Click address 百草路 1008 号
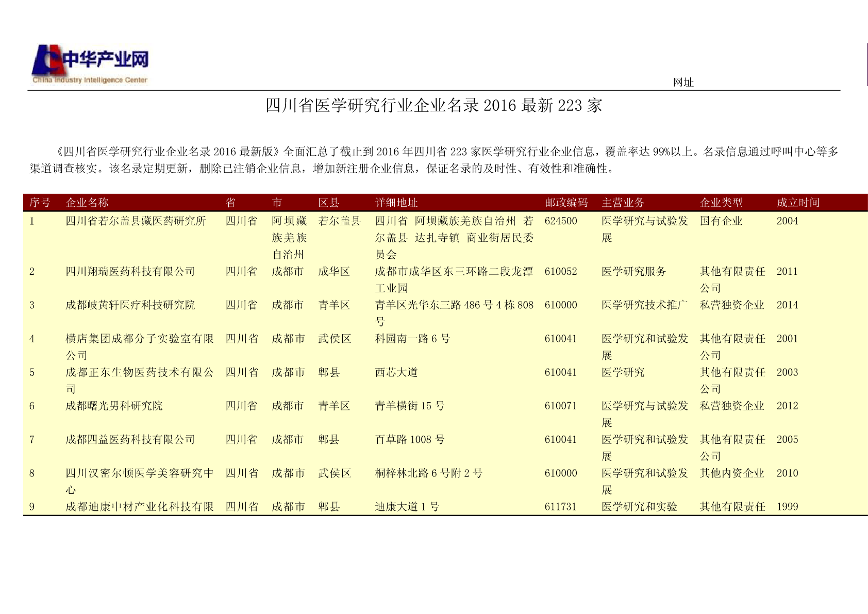This screenshot has height=614, width=868. pyautogui.click(x=410, y=440)
